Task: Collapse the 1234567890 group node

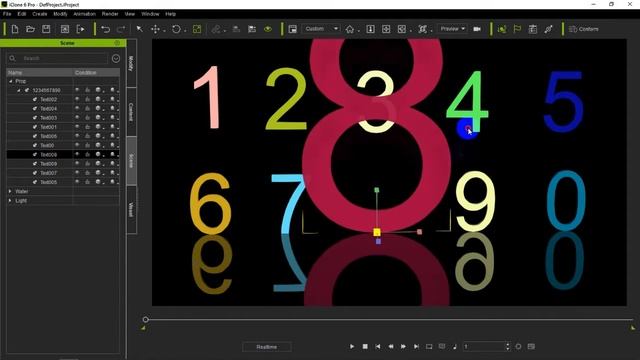Action: click(x=18, y=90)
